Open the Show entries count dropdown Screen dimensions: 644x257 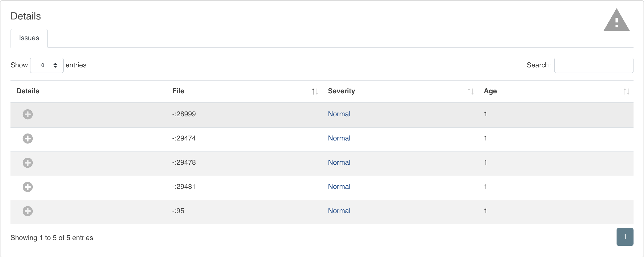coord(47,65)
